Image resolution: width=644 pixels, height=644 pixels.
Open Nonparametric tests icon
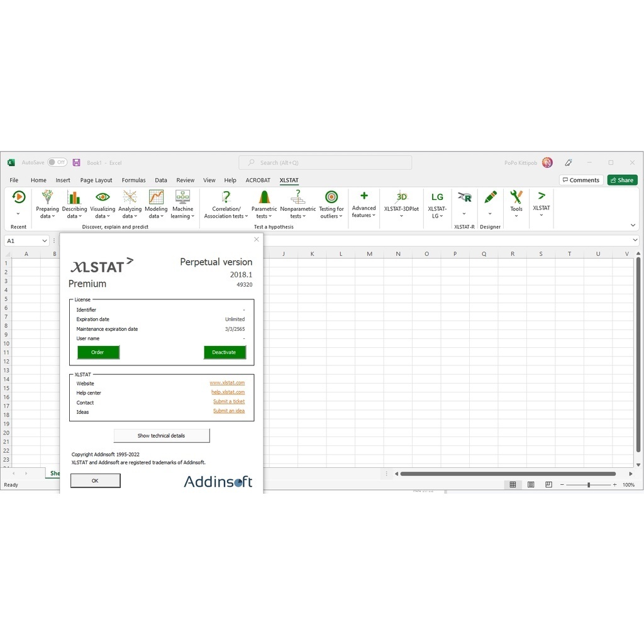pos(297,197)
